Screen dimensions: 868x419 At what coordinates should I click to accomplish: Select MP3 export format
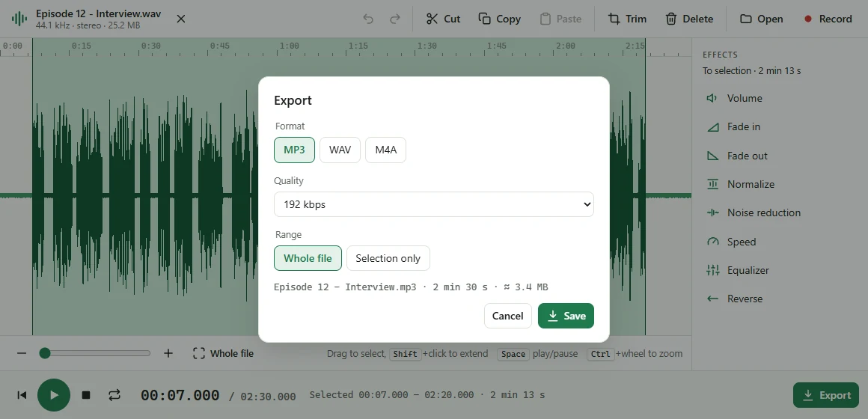click(x=295, y=150)
